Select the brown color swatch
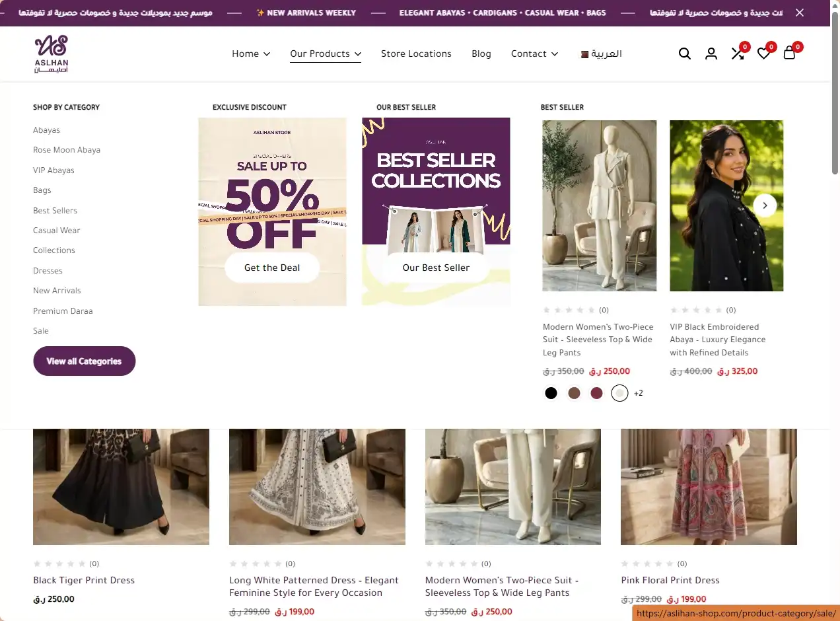Viewport: 840px width, 621px height. coord(574,394)
